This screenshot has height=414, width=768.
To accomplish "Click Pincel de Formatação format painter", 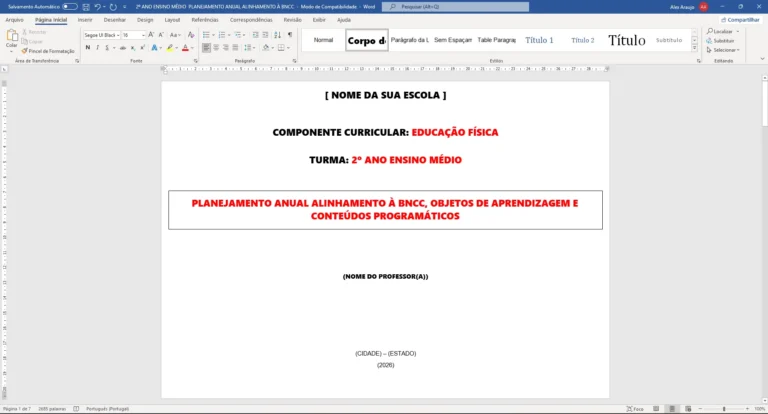I will [x=48, y=51].
